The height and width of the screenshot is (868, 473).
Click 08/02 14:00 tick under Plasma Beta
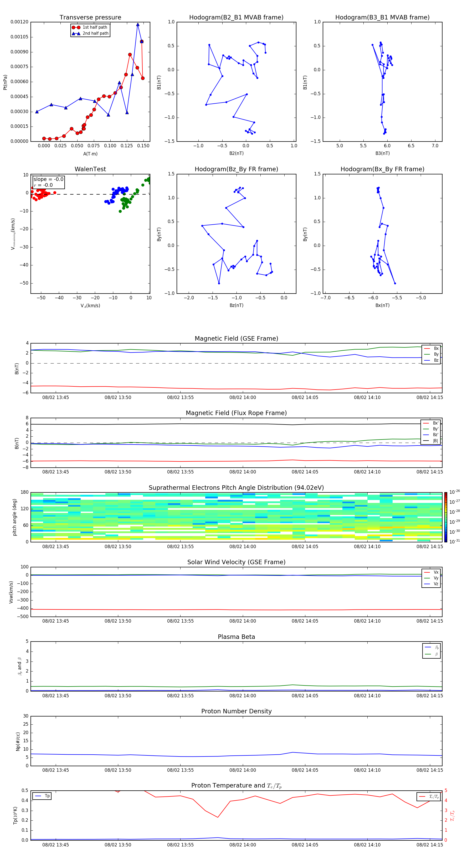click(242, 695)
